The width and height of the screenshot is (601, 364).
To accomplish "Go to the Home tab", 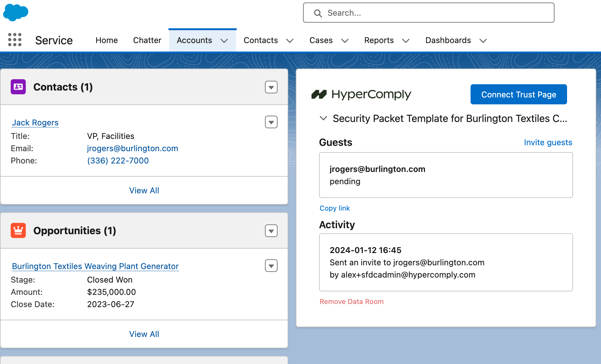I will tap(107, 40).
